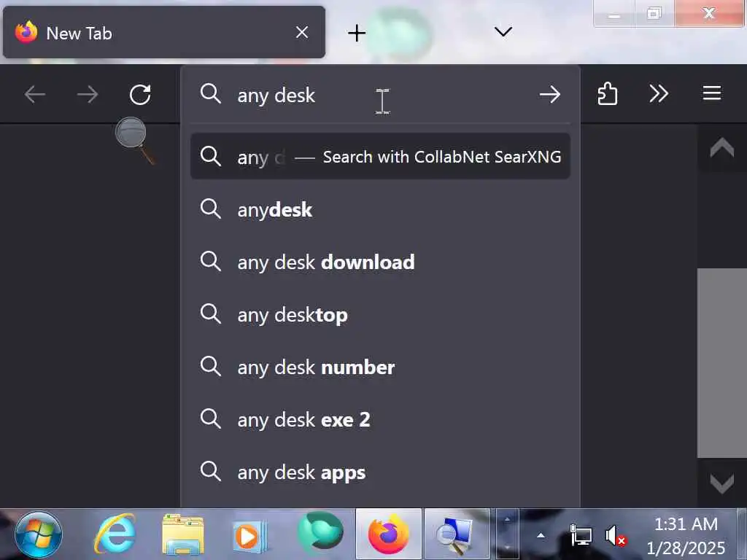Open Windows Explorer folder on taskbar
The image size is (747, 560).
[183, 534]
